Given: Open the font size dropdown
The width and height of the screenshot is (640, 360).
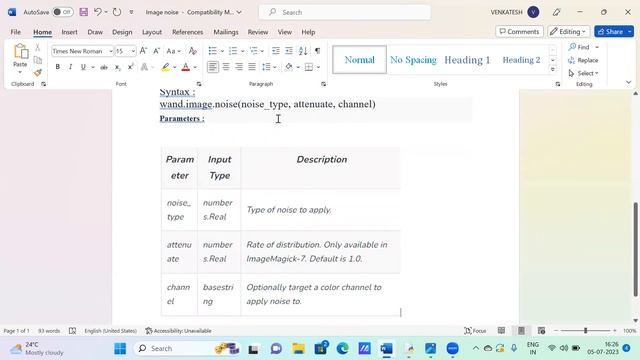Looking at the screenshot, I should point(133,51).
